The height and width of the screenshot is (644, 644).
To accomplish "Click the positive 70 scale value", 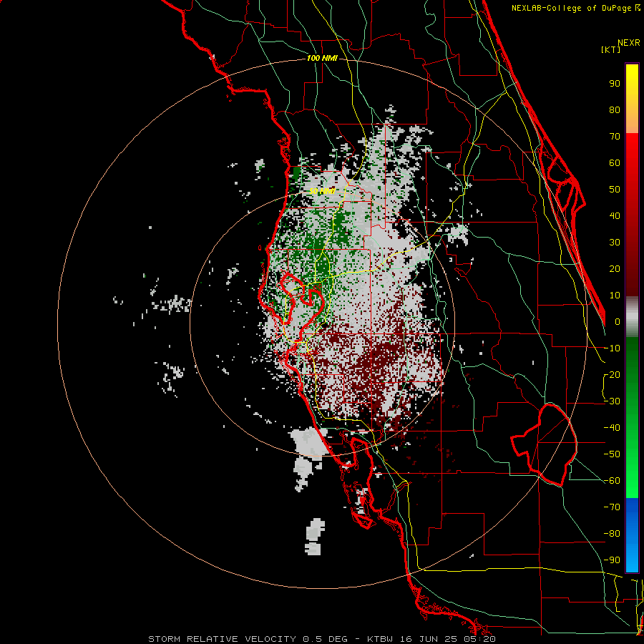I will point(615,137).
